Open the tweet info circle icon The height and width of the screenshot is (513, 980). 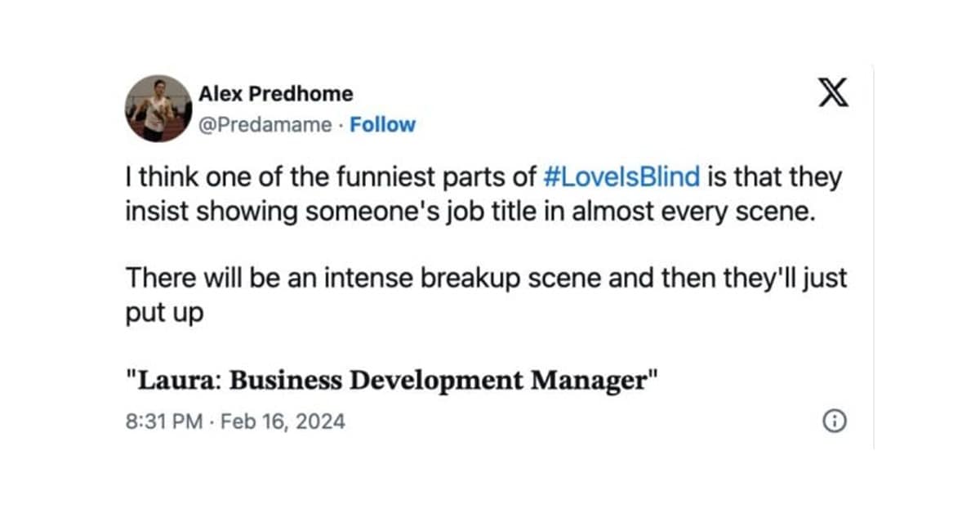pos(834,422)
